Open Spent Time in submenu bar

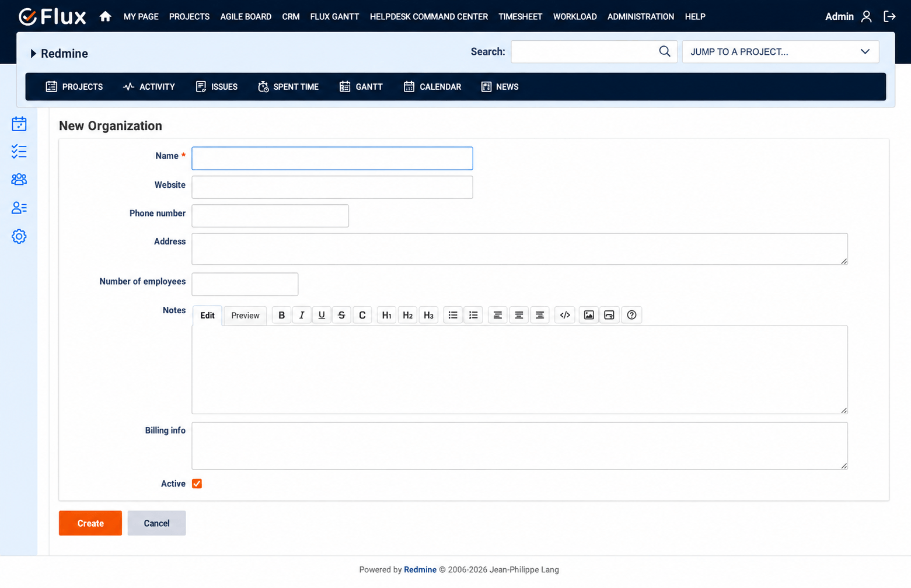coord(288,87)
